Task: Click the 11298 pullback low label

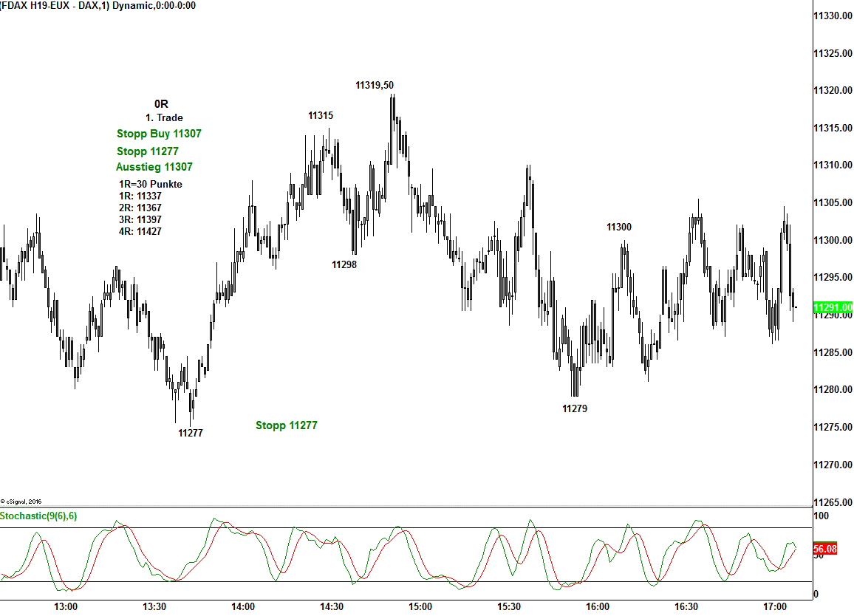Action: tap(344, 264)
